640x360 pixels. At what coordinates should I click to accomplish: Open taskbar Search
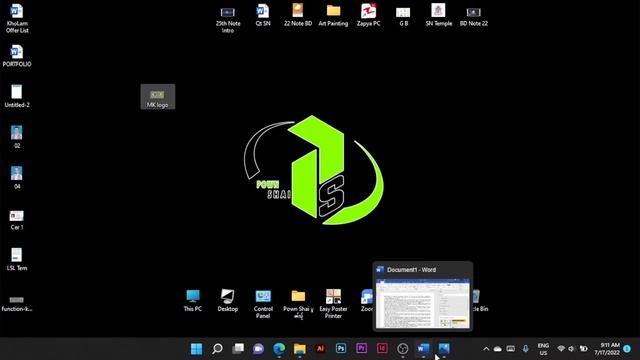(x=217, y=349)
